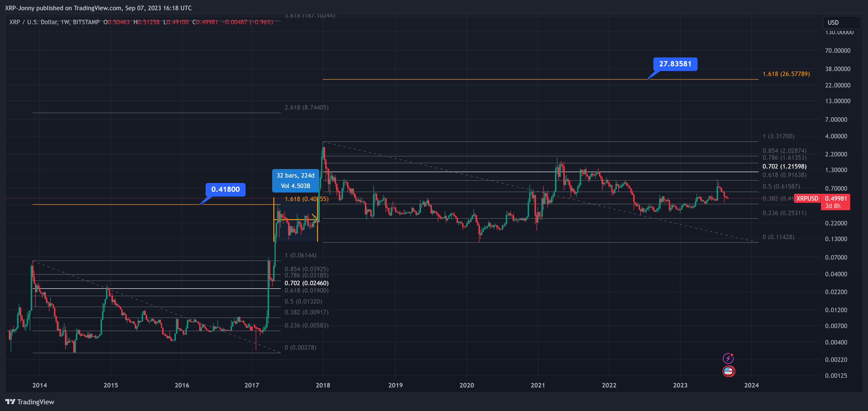Click the '0.786 (1.61353)' Fibonacci label
The image size is (868, 411).
pyautogui.click(x=784, y=158)
